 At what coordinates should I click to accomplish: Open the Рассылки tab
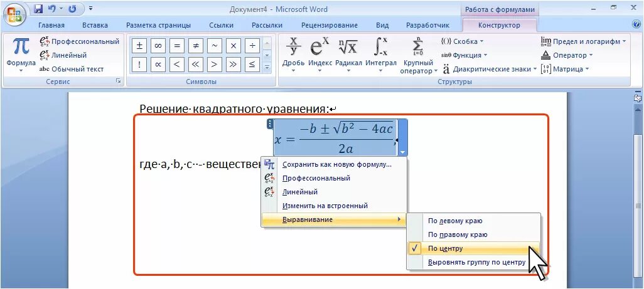(x=267, y=25)
